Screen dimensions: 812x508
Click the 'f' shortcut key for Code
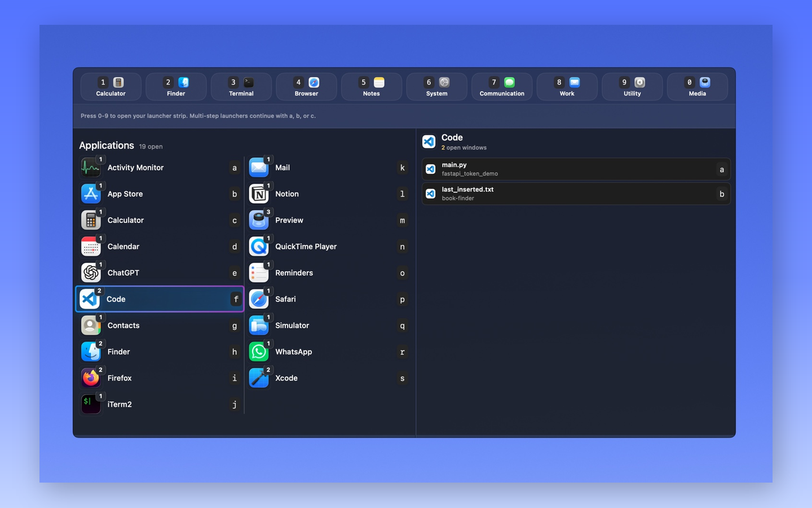pyautogui.click(x=236, y=299)
